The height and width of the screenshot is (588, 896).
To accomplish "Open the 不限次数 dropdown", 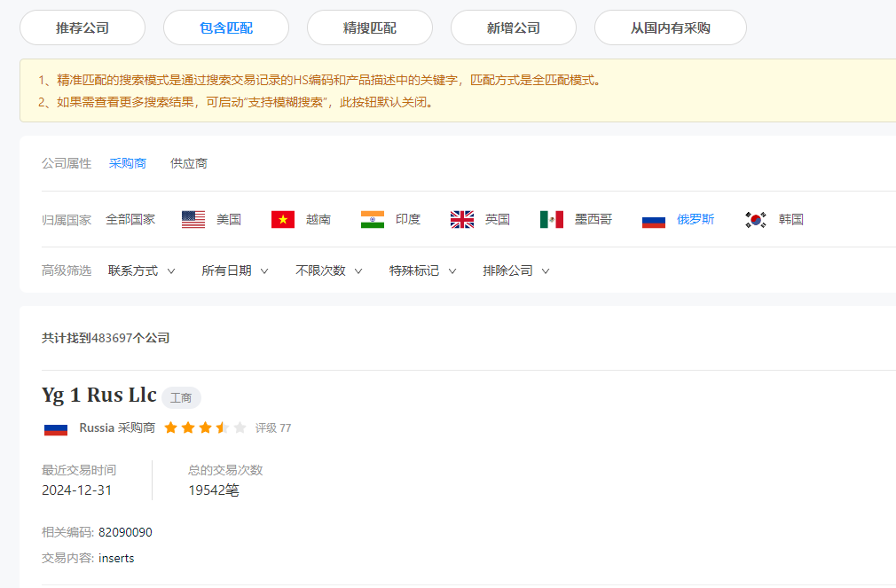I will pos(327,270).
